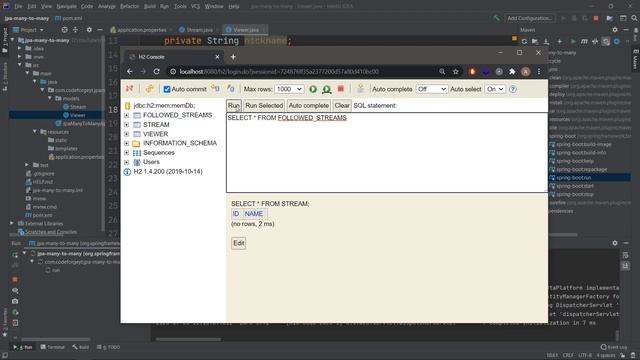Click the Rollback icon in H2 toolbar

pyautogui.click(x=216, y=89)
